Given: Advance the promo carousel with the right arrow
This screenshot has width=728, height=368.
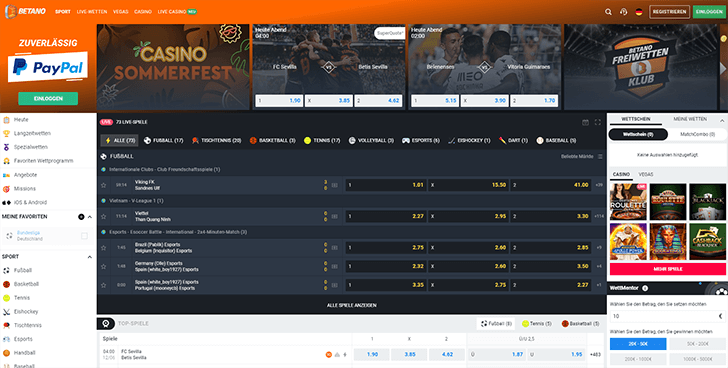Looking at the screenshot, I should (x=722, y=68).
